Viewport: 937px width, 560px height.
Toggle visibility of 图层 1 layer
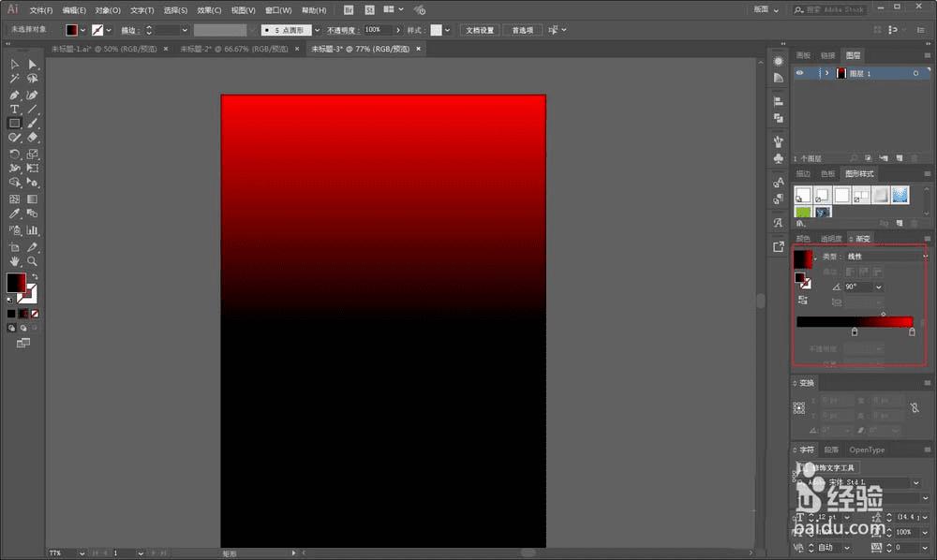[x=799, y=73]
